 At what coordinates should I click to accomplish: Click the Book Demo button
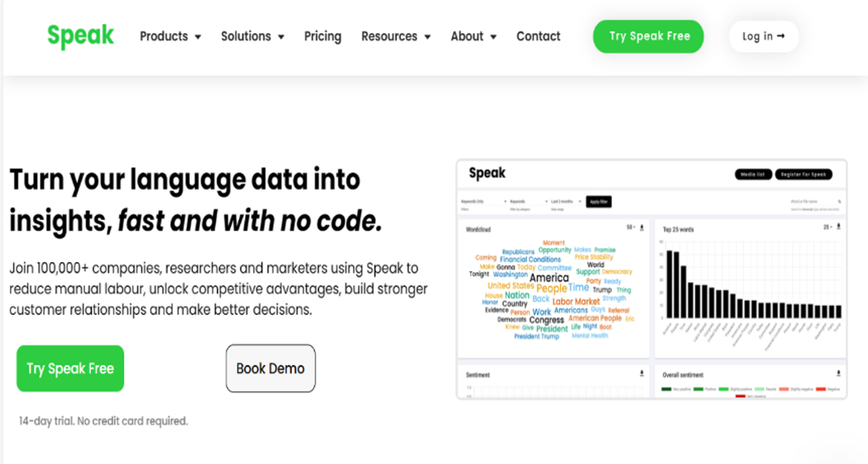pos(270,368)
